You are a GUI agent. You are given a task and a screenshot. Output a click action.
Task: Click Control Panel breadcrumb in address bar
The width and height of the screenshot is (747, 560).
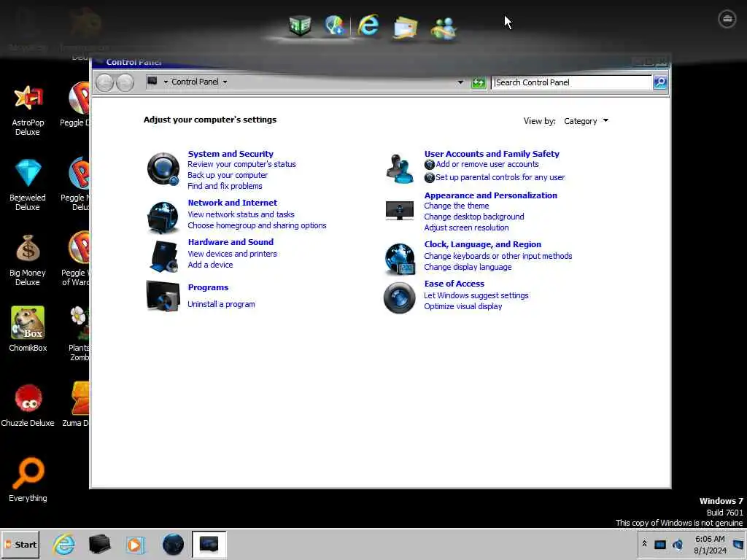point(195,82)
